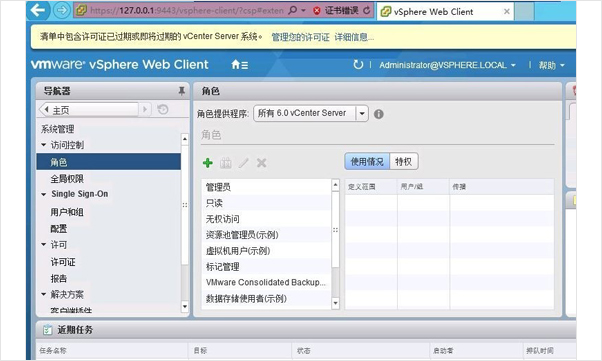Select the 无权访问 role

point(266,219)
